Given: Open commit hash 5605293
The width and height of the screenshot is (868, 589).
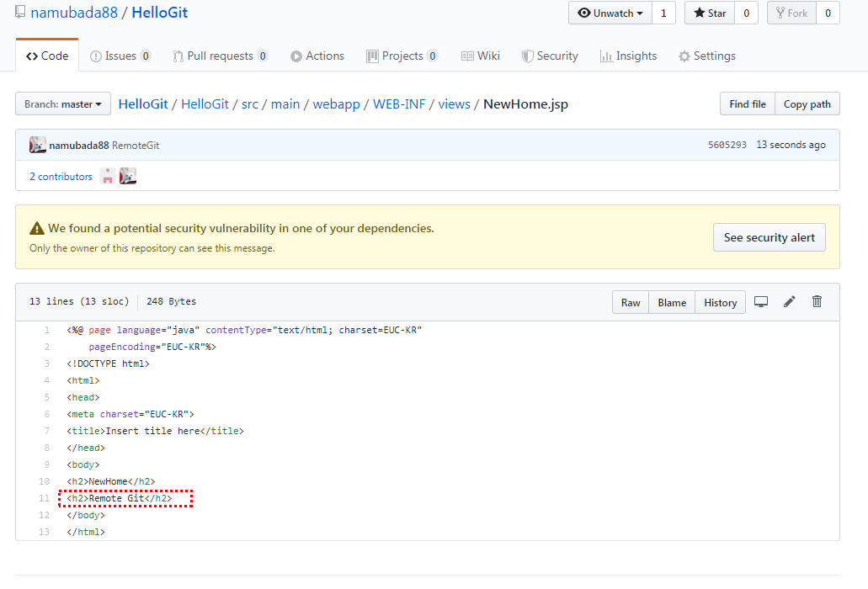Looking at the screenshot, I should [727, 145].
